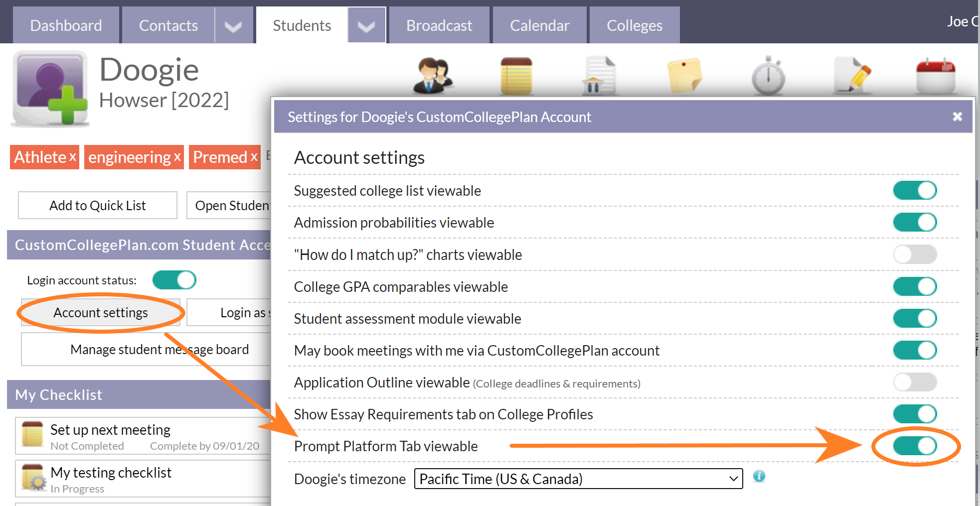The width and height of the screenshot is (980, 506).
Task: Disable Suggested college list viewable
Action: (915, 190)
